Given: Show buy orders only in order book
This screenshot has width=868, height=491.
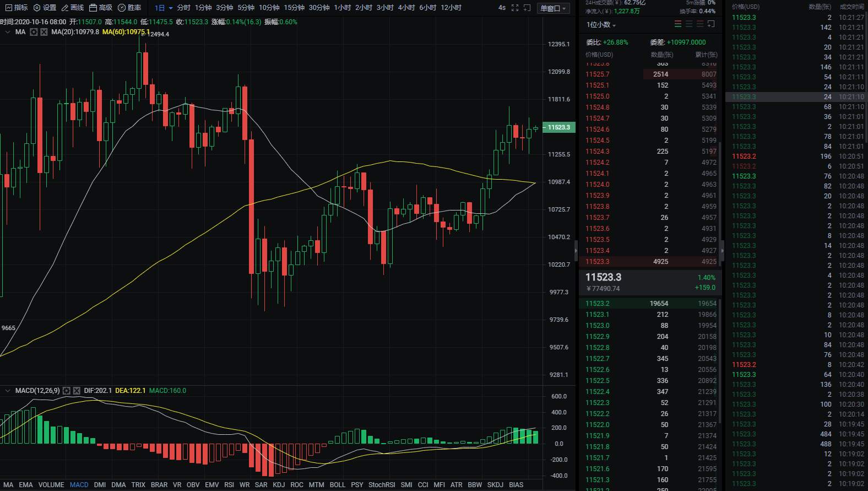Looking at the screenshot, I should [x=689, y=24].
